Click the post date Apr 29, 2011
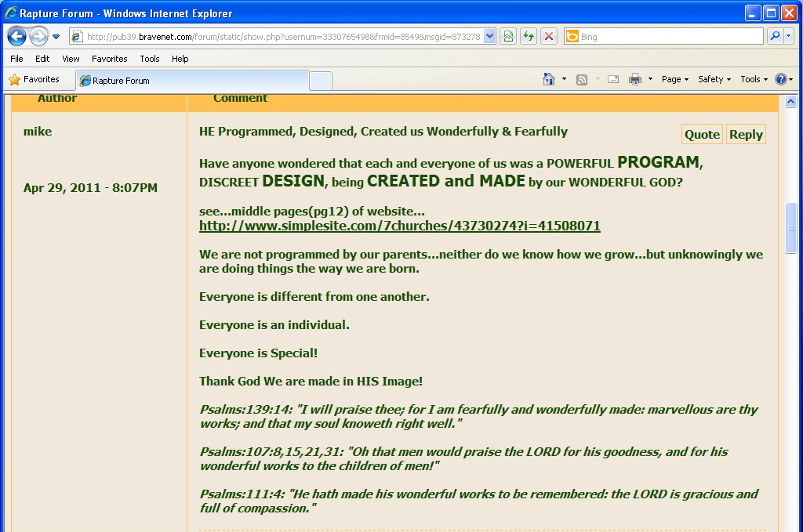 90,188
